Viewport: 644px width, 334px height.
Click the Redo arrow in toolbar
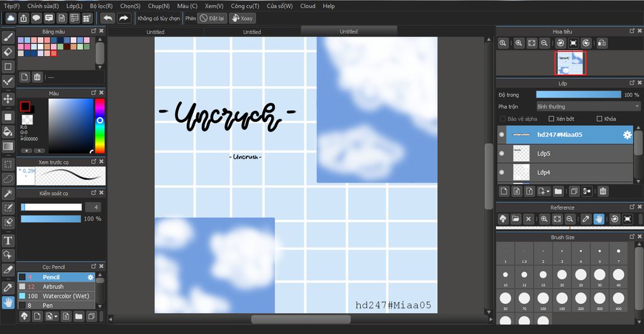pyautogui.click(x=123, y=18)
